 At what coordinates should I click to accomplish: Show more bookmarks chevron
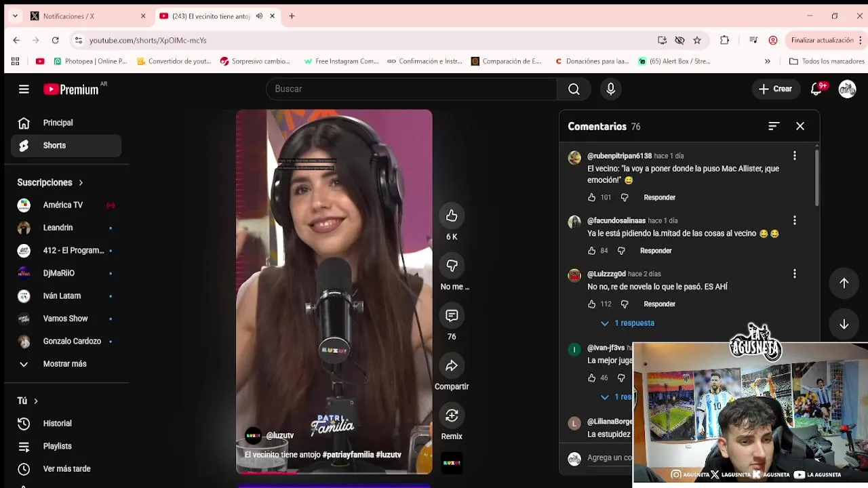tap(768, 61)
